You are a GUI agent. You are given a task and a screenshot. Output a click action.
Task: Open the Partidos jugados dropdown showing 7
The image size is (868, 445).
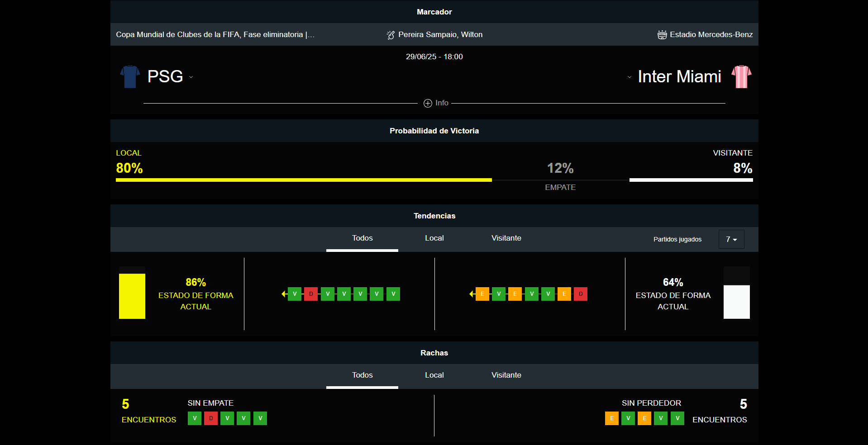pyautogui.click(x=731, y=239)
